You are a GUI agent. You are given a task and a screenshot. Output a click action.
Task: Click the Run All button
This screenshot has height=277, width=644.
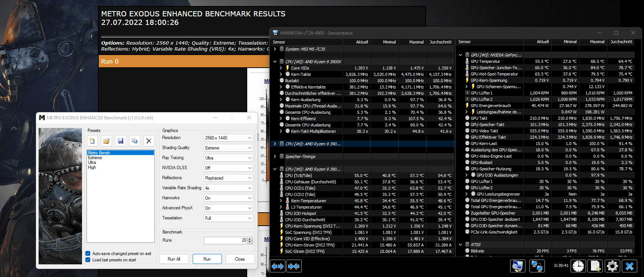(174, 259)
